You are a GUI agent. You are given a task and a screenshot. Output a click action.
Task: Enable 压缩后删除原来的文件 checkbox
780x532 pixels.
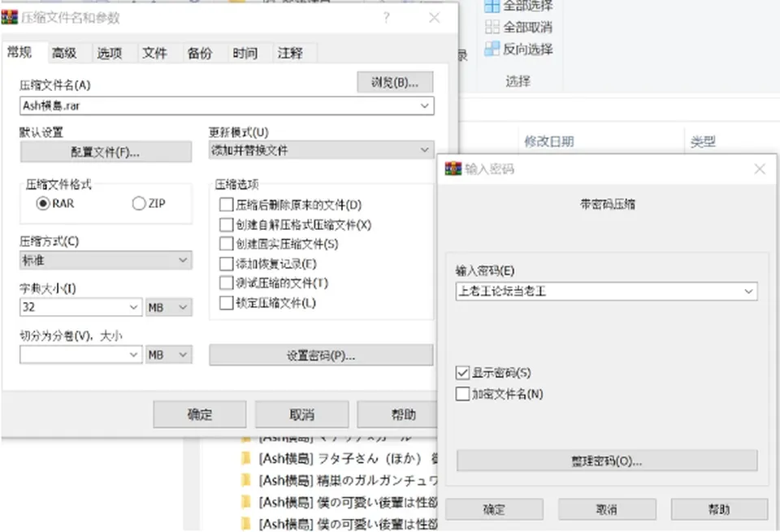tap(227, 205)
